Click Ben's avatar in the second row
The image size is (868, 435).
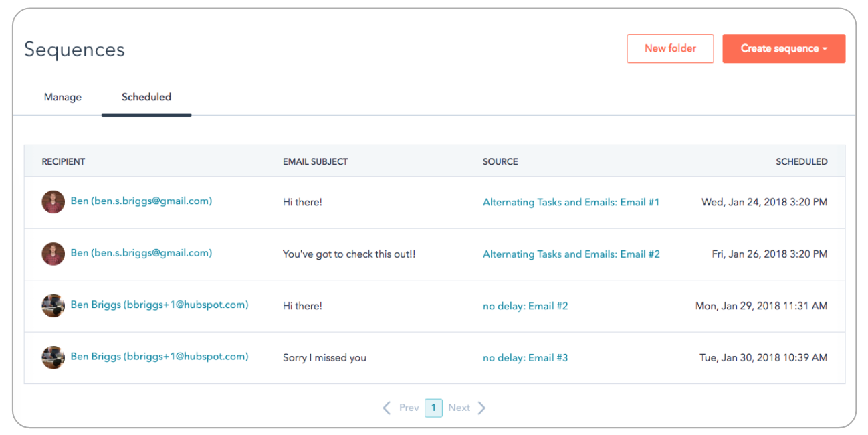(x=53, y=254)
